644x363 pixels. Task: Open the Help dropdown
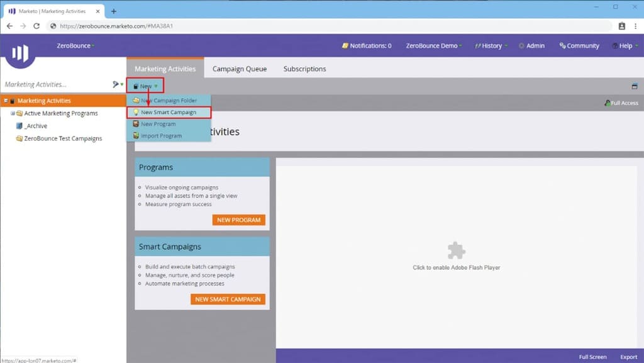click(625, 45)
